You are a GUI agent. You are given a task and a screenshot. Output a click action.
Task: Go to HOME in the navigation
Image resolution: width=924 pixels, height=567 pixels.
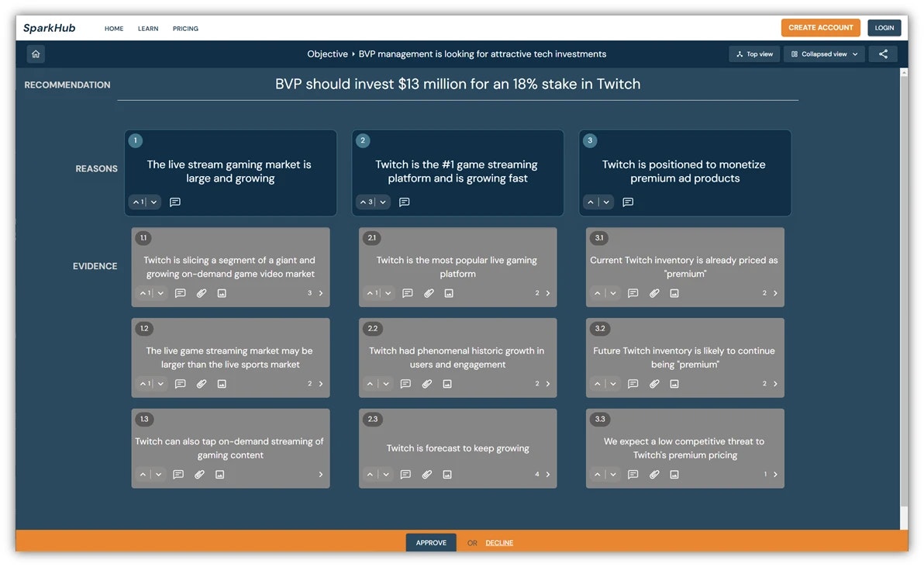[x=114, y=28]
